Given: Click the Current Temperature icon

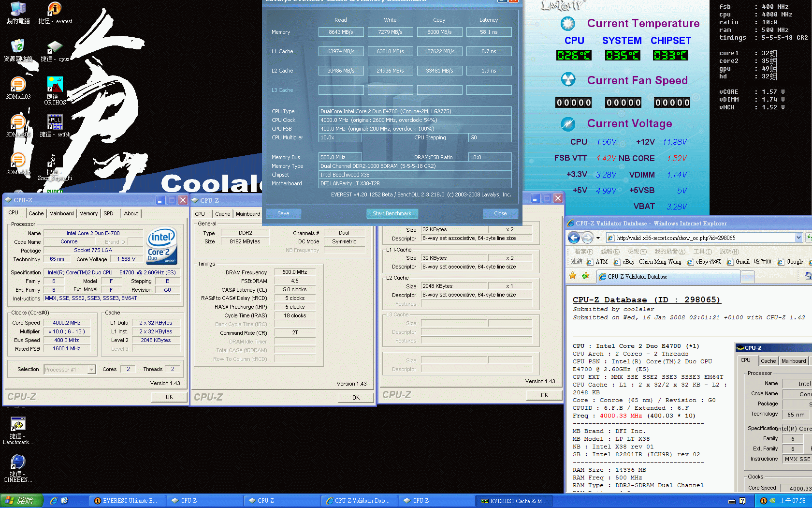Looking at the screenshot, I should click(568, 23).
